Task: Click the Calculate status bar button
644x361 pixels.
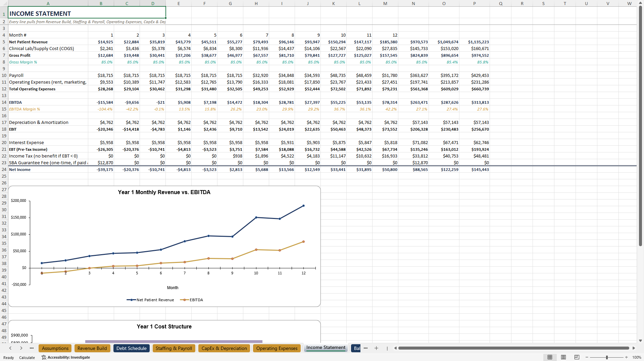Action: tap(27, 358)
